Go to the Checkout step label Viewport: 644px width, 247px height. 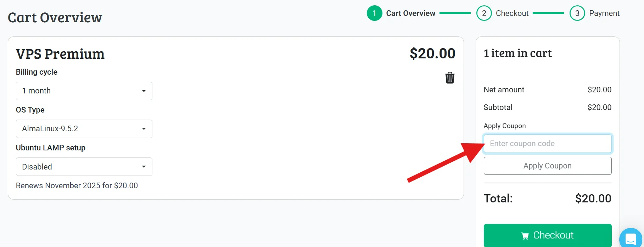[x=512, y=13]
